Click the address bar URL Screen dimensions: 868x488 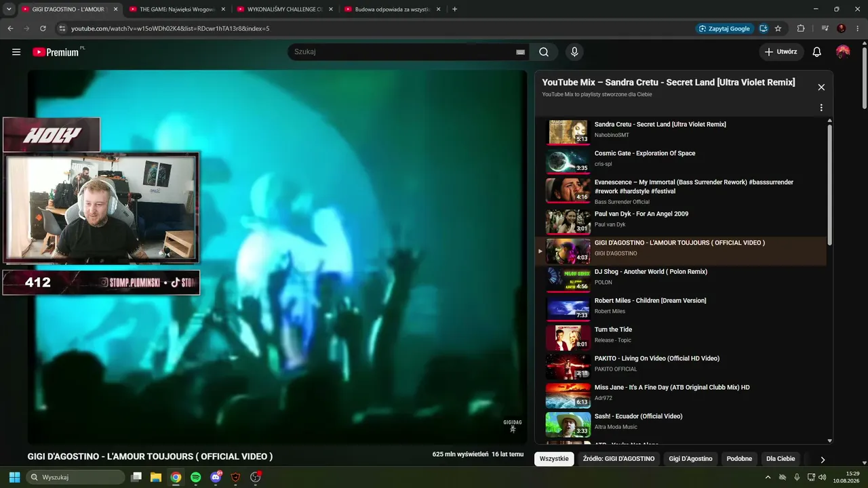[170, 28]
